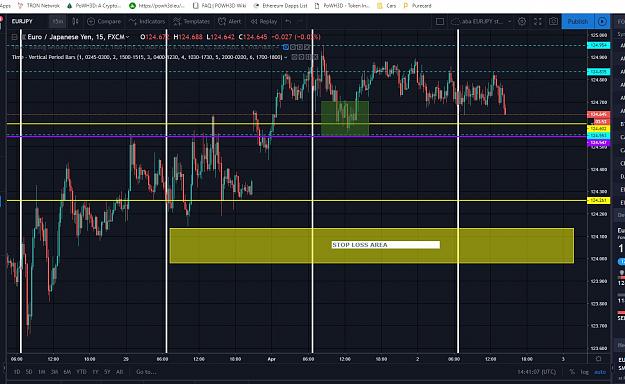625x384 pixels.
Task: Take a snapshot with camera icon
Action: (x=553, y=21)
